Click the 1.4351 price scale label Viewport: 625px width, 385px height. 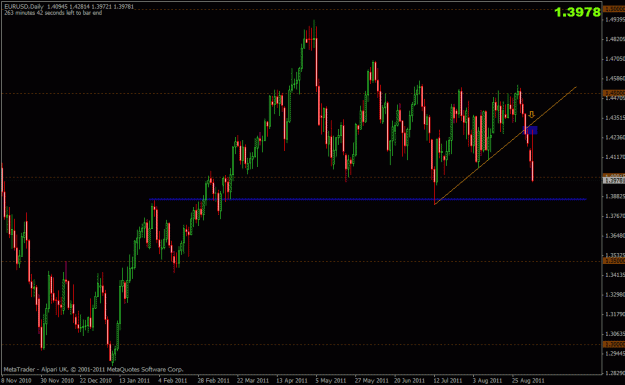pos(615,118)
